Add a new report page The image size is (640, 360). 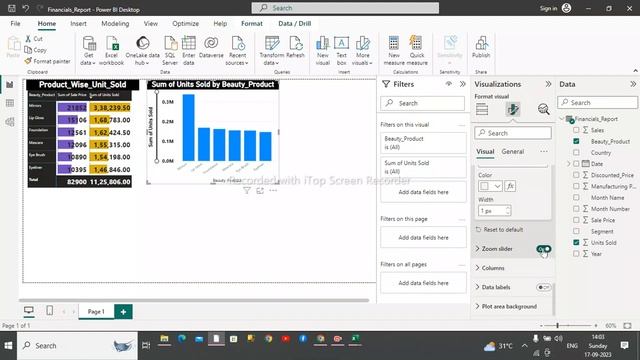click(123, 312)
